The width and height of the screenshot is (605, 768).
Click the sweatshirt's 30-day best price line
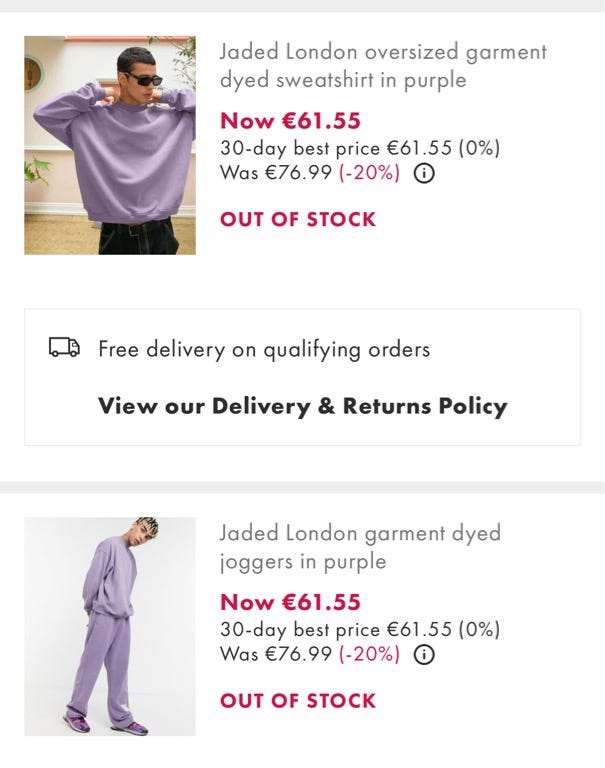coord(359,148)
